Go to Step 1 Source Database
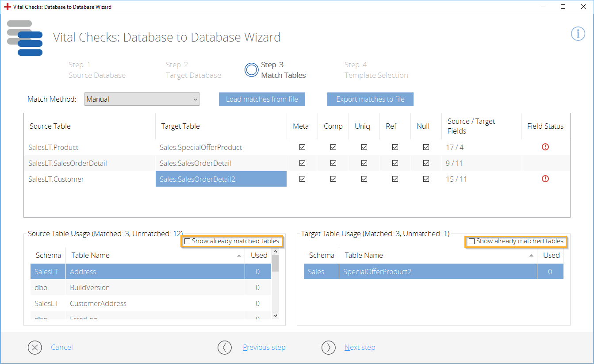Viewport: 594px width, 364px height. [97, 70]
